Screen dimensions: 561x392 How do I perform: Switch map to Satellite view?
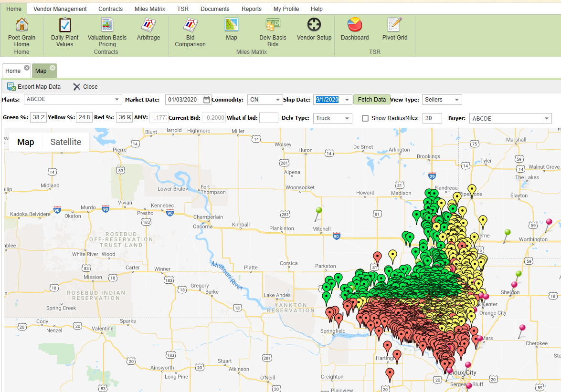65,142
